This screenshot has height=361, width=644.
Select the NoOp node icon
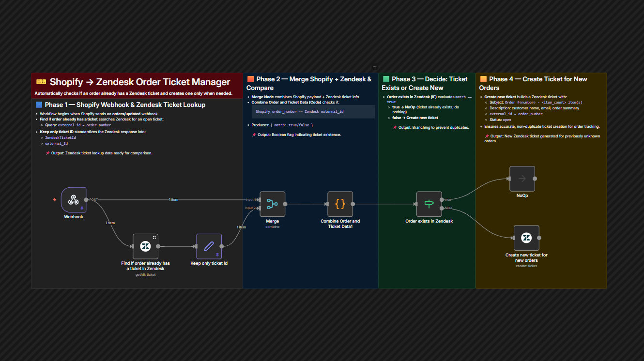click(522, 178)
